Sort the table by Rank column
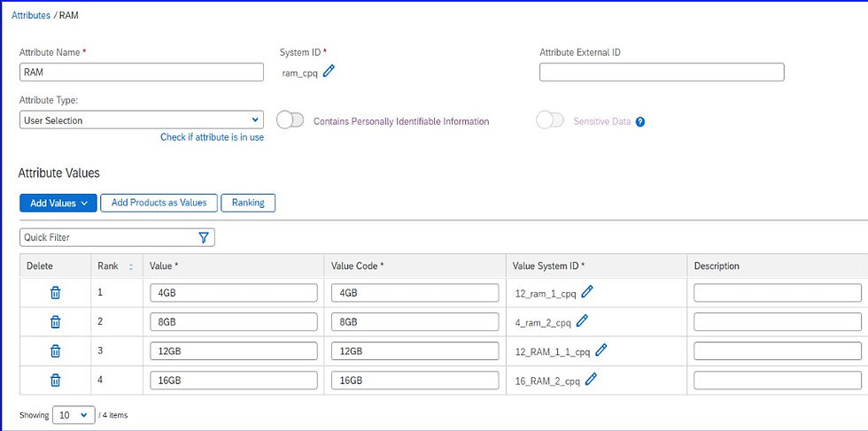 tap(132, 266)
